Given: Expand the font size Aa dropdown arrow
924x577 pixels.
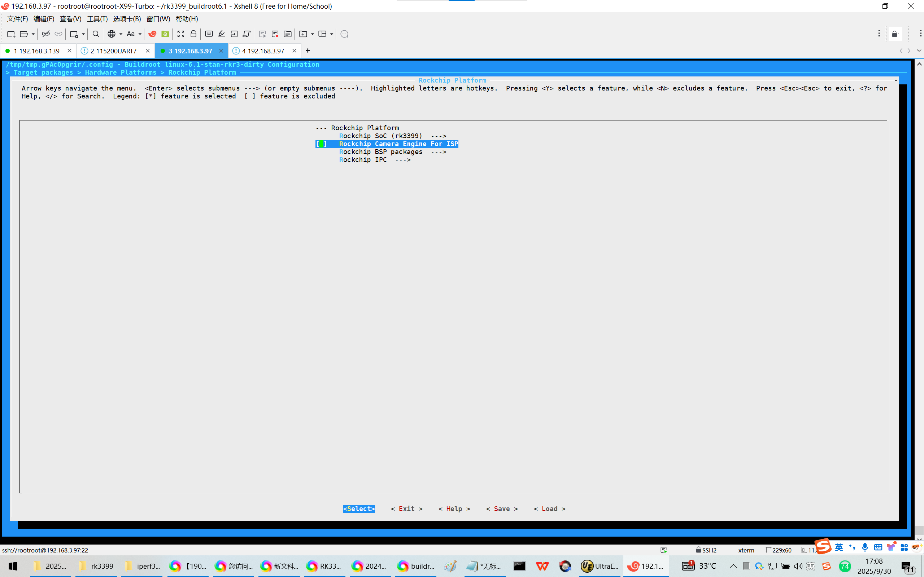Looking at the screenshot, I should click(140, 34).
